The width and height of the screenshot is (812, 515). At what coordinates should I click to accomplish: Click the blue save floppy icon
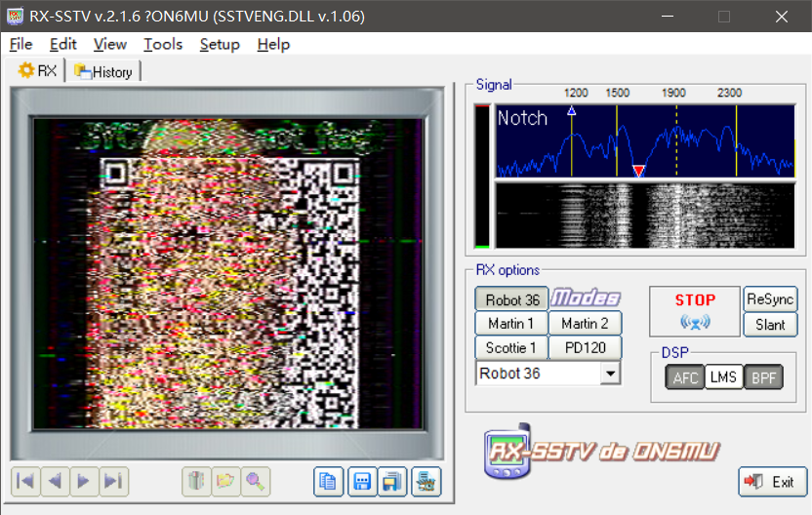click(362, 482)
